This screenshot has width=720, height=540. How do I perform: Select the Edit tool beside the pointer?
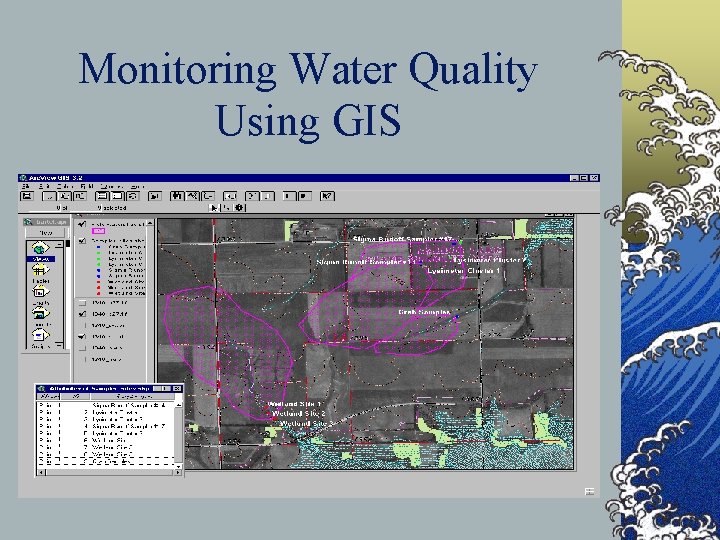[x=226, y=208]
